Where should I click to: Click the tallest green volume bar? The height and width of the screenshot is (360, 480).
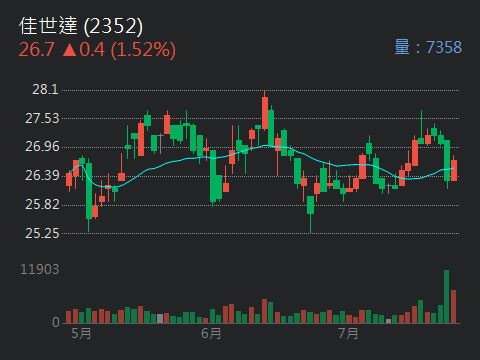[x=447, y=297]
